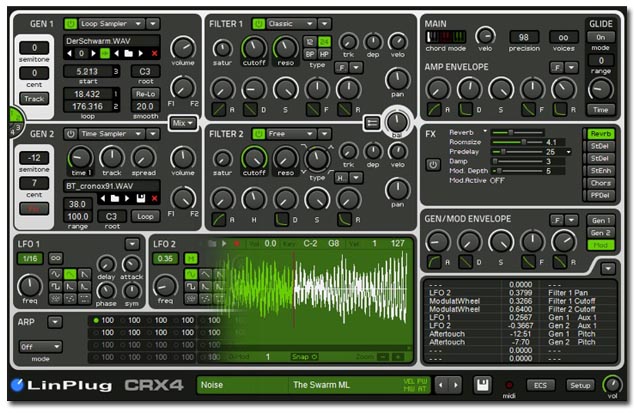
Task: Toggle FILTER 1 power button
Action: (x=258, y=24)
